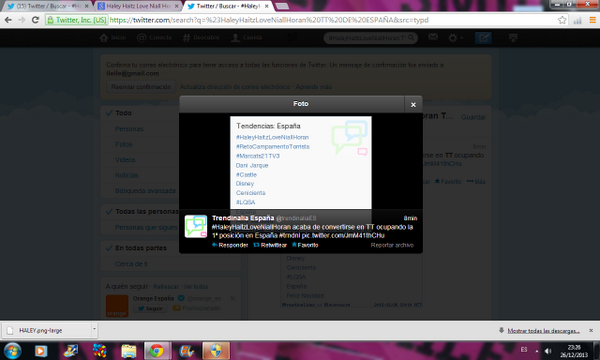Screen dimensions: 600x360
Task: Click Trendinalia España avatar in dialog
Action: point(196,226)
